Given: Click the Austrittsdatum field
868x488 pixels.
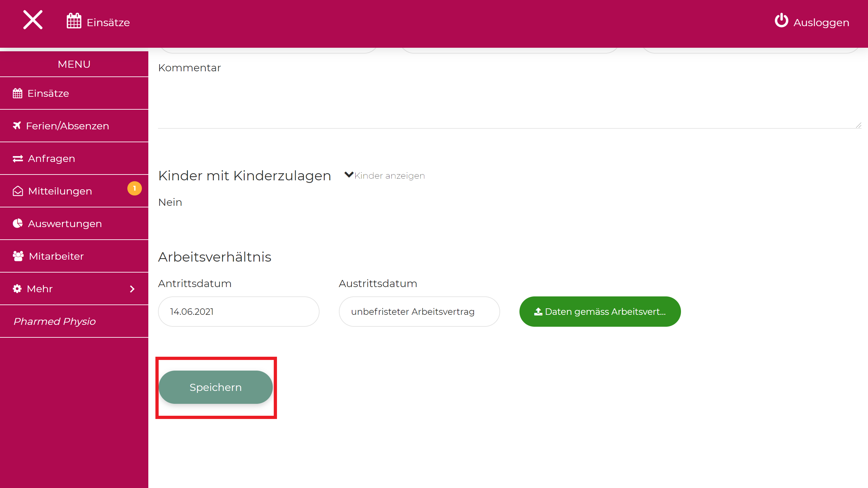Looking at the screenshot, I should pos(419,312).
